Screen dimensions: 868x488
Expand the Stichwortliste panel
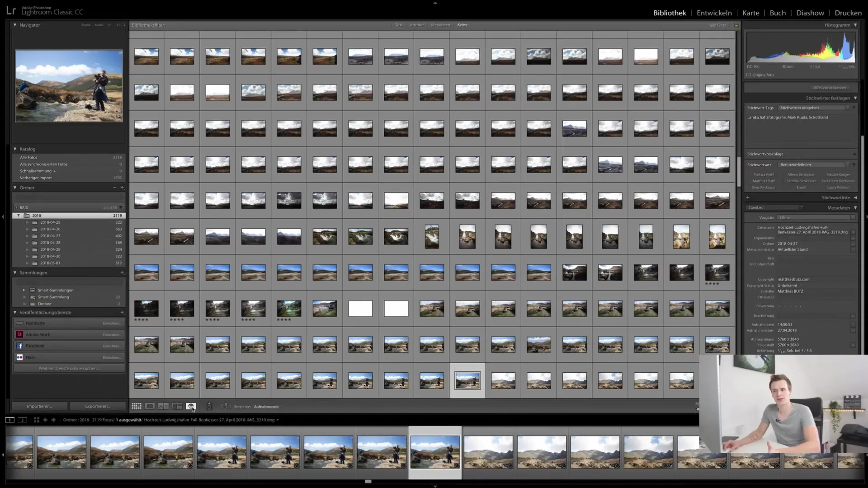pyautogui.click(x=855, y=197)
